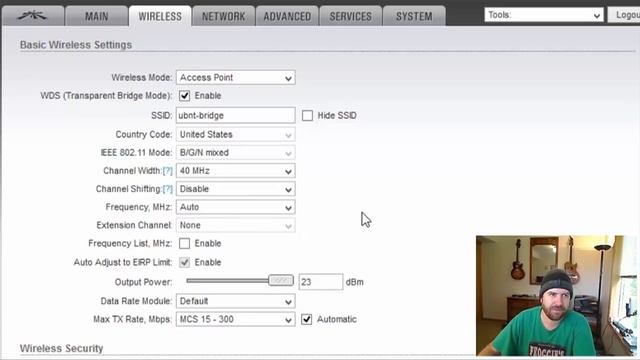640x360 pixels.
Task: Expand the Channel Width dropdown
Action: [236, 171]
